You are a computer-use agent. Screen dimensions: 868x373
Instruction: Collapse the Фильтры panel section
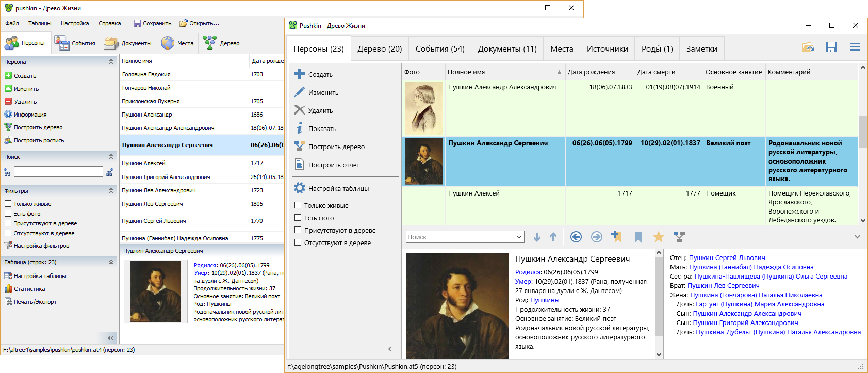pyautogui.click(x=111, y=191)
